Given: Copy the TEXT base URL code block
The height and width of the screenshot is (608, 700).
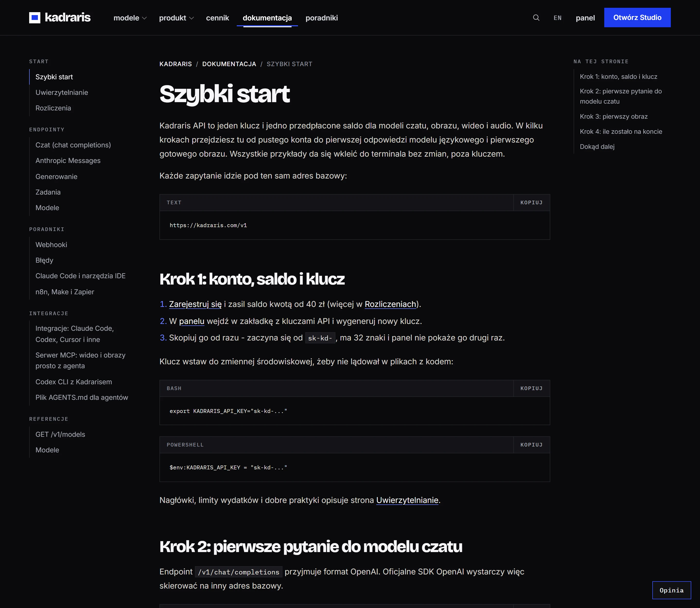Looking at the screenshot, I should [532, 203].
